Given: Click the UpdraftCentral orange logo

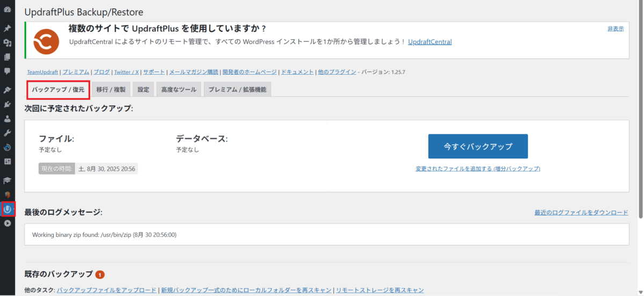Looking at the screenshot, I should [x=46, y=41].
